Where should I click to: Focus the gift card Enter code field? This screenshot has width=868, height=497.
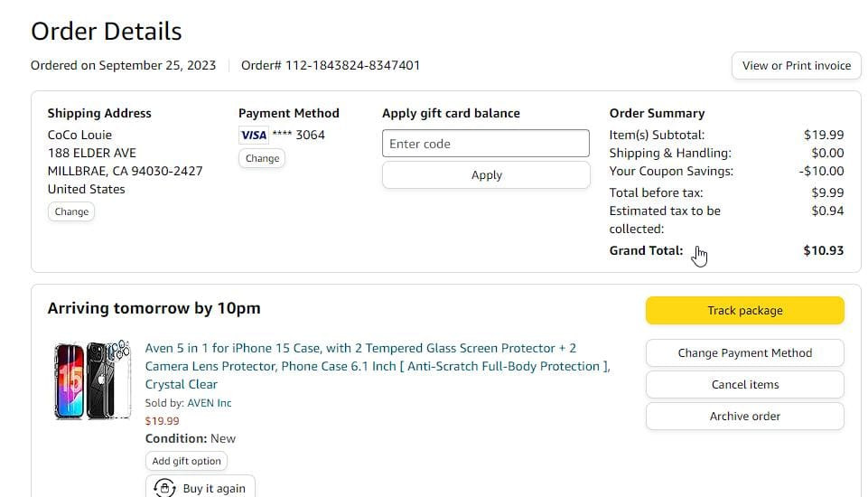pyautogui.click(x=486, y=144)
